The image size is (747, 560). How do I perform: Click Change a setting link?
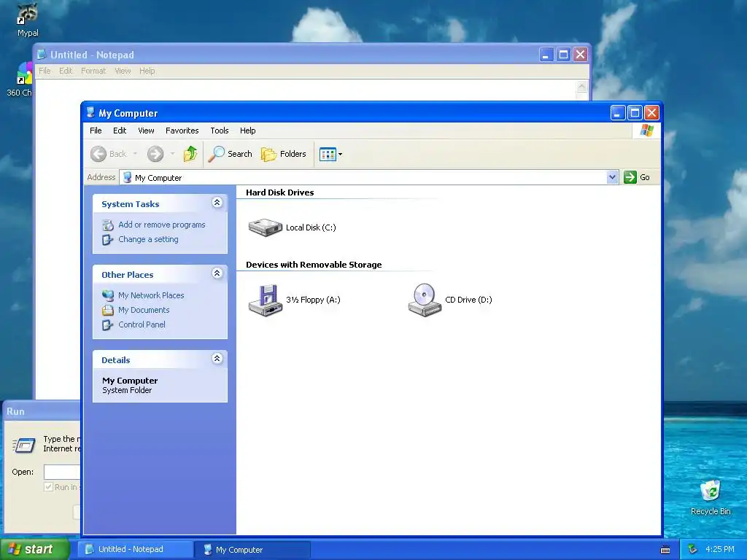(148, 239)
